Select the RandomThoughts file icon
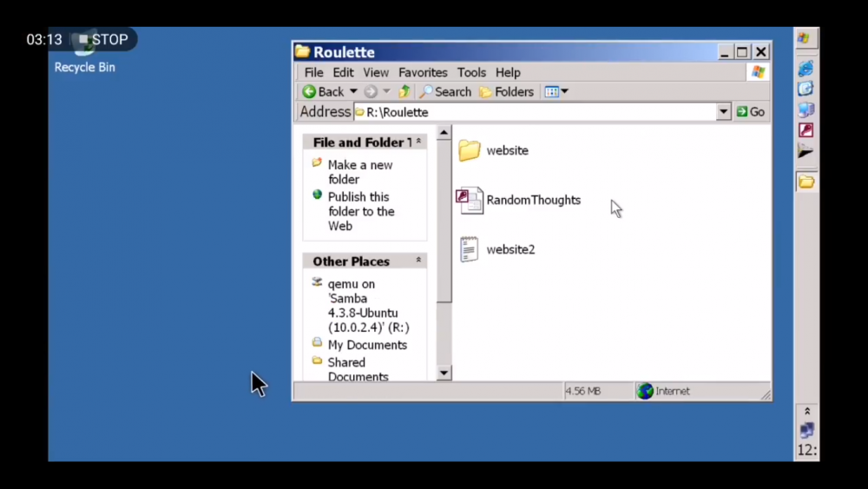 click(470, 200)
